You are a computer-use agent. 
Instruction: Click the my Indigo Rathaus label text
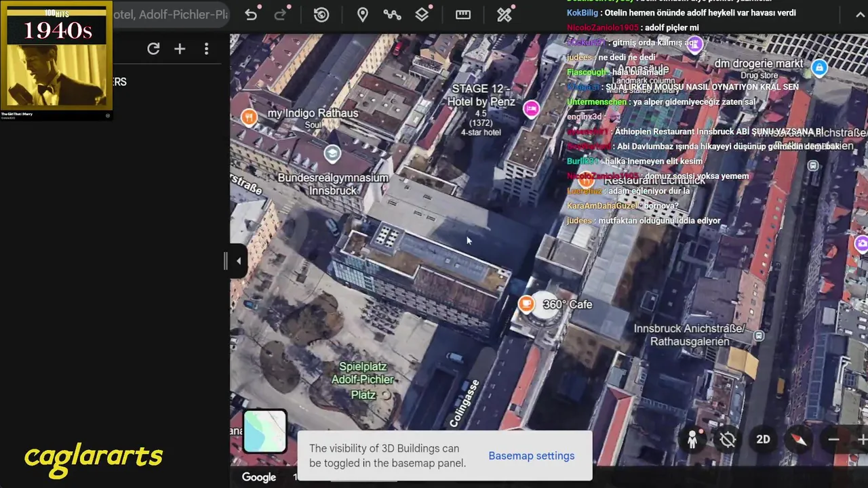tap(313, 113)
